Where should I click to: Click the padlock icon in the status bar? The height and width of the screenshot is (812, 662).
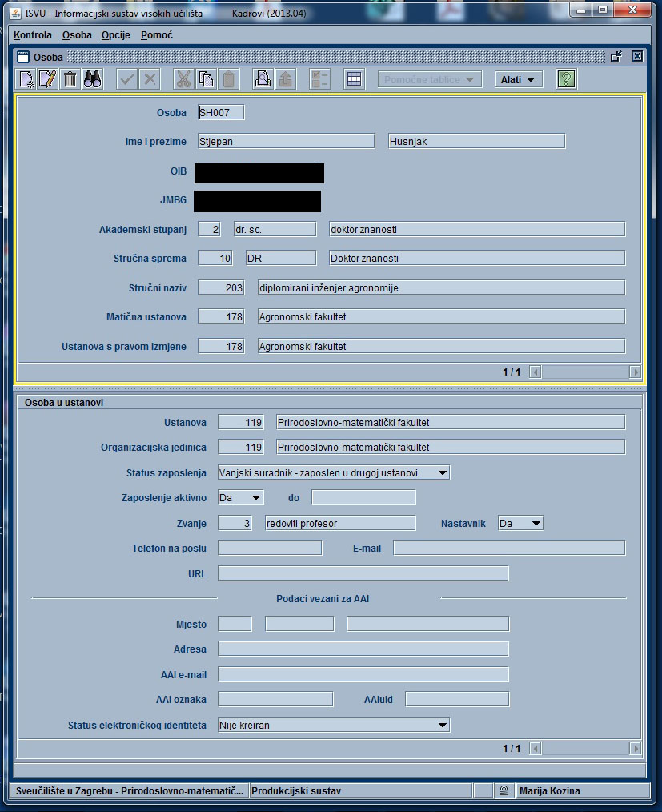click(503, 790)
